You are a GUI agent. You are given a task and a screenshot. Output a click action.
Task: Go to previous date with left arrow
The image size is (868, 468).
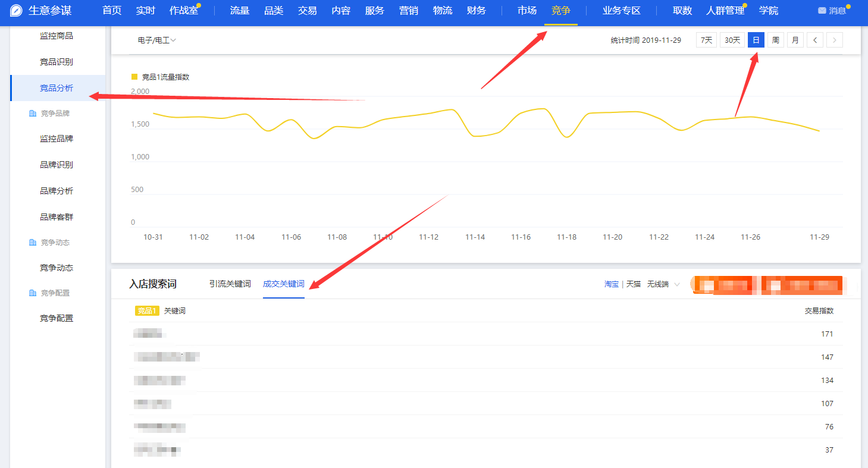(x=814, y=40)
